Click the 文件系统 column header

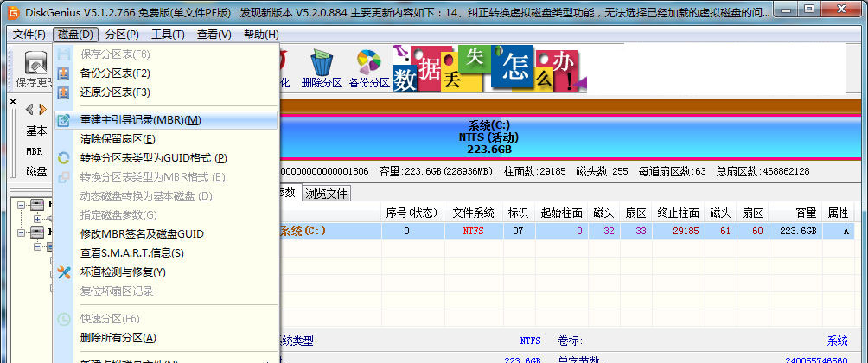click(473, 213)
